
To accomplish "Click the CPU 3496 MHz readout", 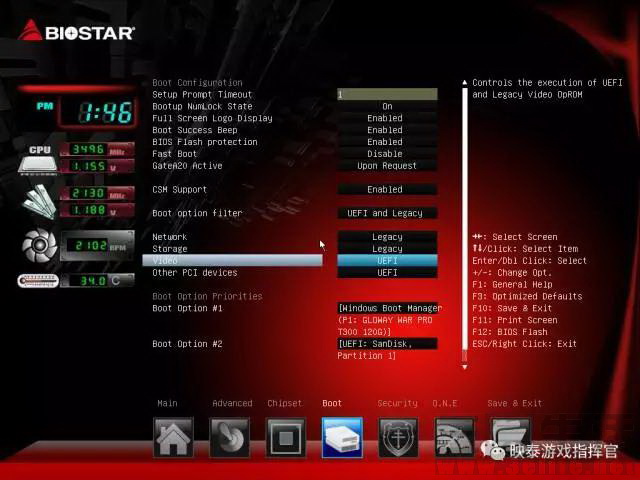I will pyautogui.click(x=97, y=149).
